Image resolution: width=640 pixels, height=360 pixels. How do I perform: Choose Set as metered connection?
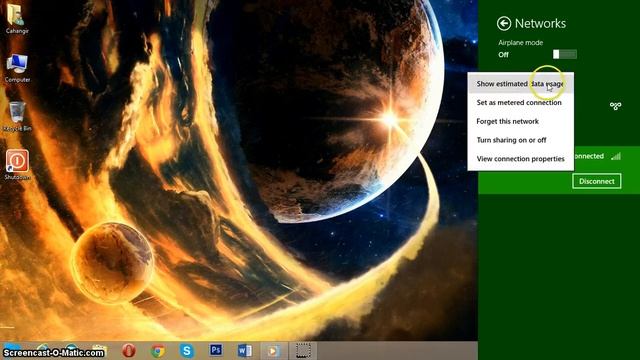[520, 102]
